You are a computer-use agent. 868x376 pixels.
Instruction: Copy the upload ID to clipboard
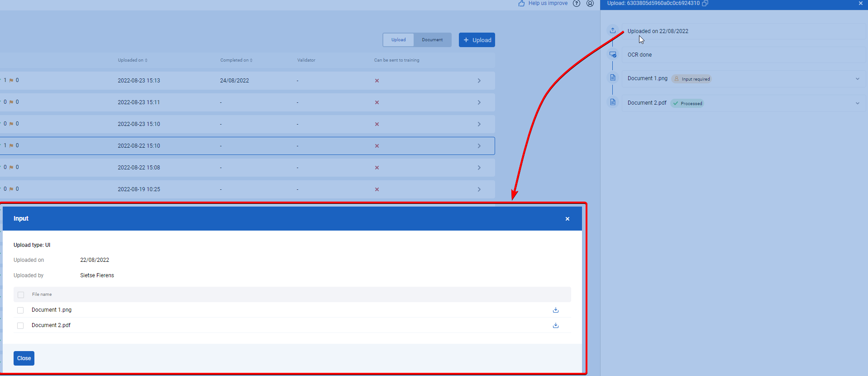point(705,3)
